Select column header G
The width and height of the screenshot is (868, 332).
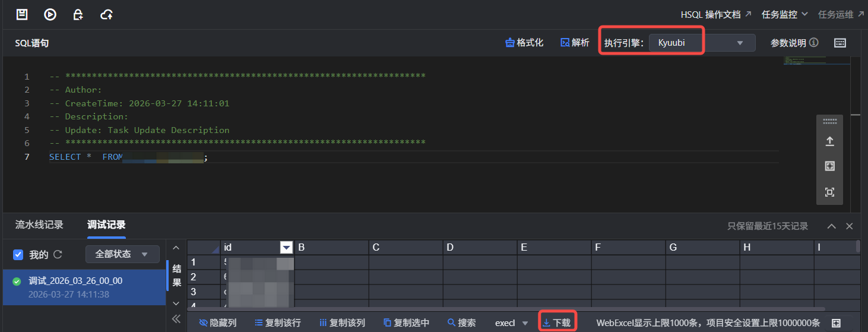(702, 247)
